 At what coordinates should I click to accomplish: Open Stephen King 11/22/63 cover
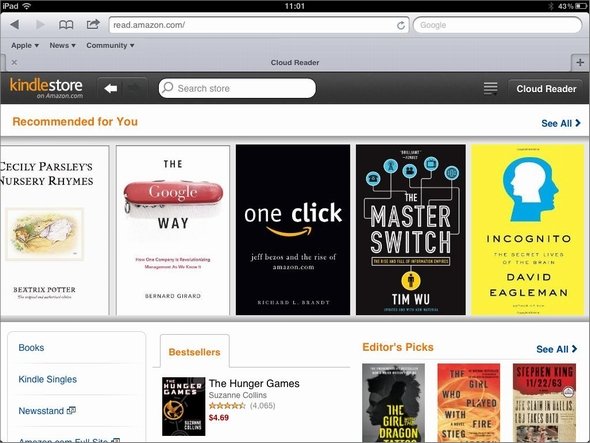pyautogui.click(x=544, y=403)
